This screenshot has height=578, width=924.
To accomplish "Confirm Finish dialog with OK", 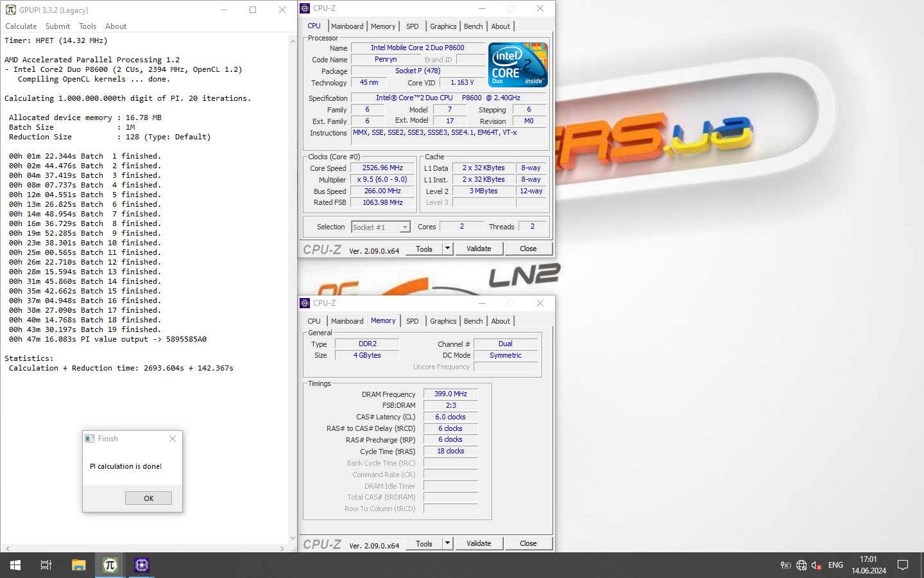I will (148, 498).
